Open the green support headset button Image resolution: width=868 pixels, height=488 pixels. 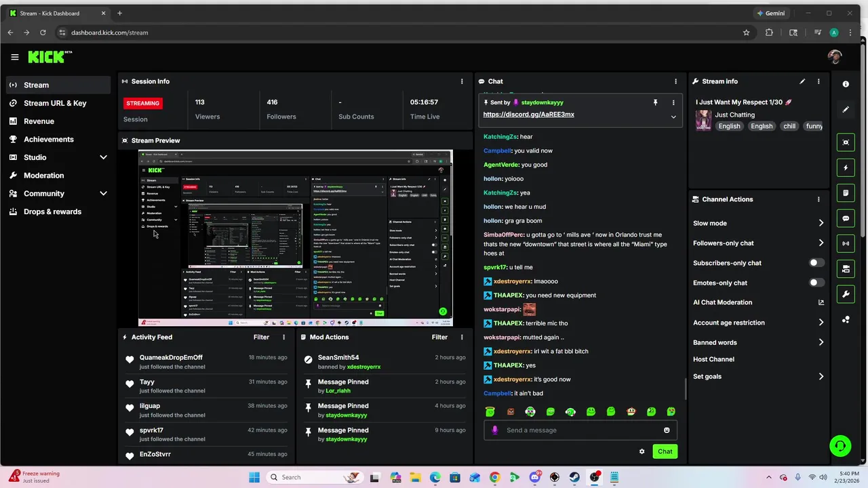(840, 445)
